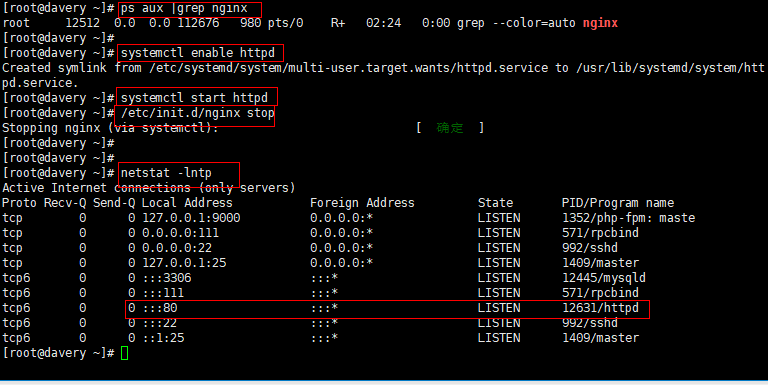This screenshot has height=385, width=768.
Task: Click local address ':::80'
Action: [160, 308]
